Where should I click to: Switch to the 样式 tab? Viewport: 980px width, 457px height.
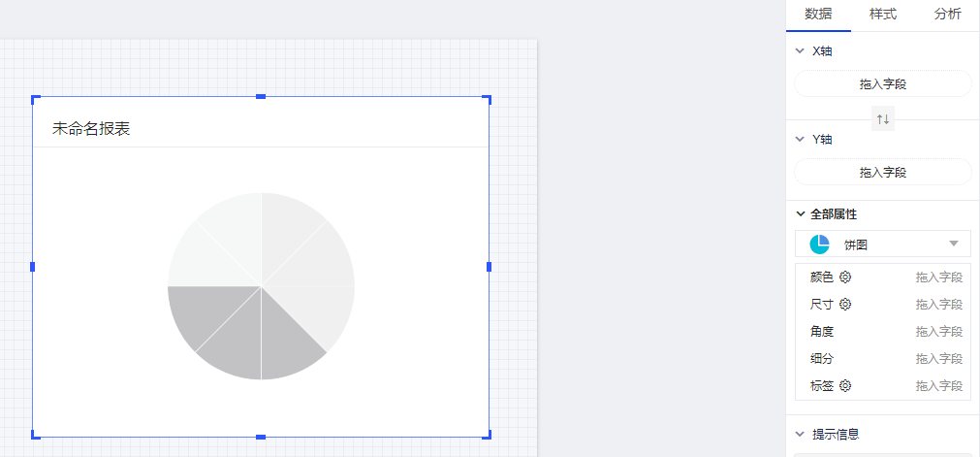click(883, 15)
